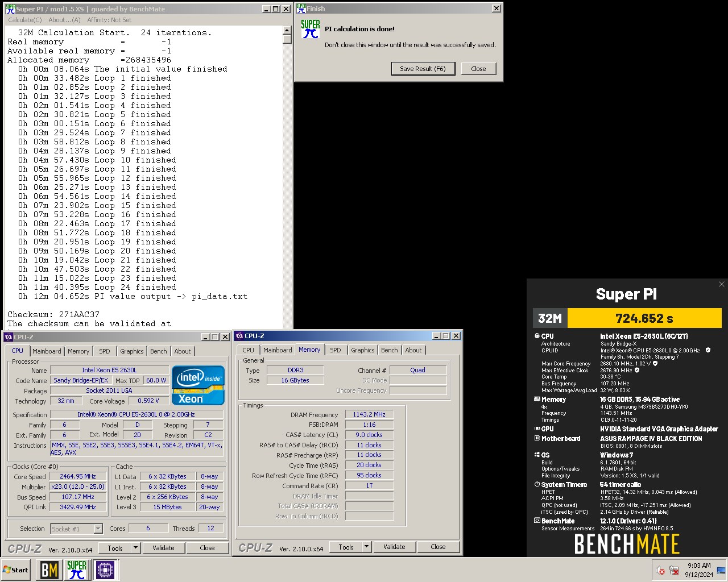Open Bench tab in CPU-Z CPU window

(x=159, y=351)
